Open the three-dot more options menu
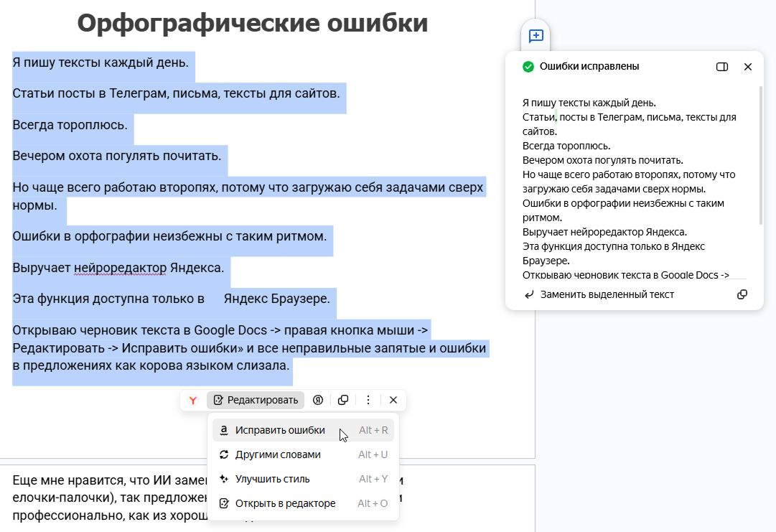Image resolution: width=776 pixels, height=532 pixels. (368, 400)
